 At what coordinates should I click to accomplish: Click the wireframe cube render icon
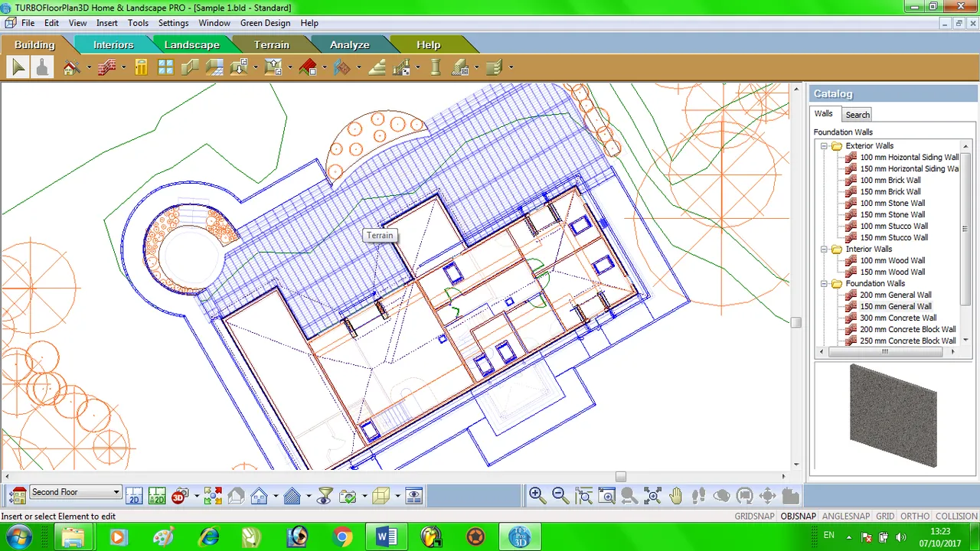pyautogui.click(x=381, y=496)
